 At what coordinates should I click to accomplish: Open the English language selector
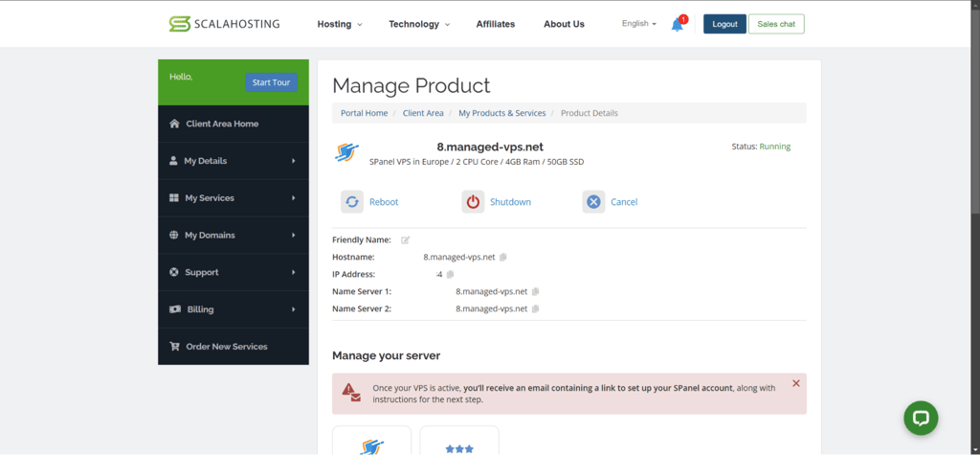pyautogui.click(x=638, y=24)
